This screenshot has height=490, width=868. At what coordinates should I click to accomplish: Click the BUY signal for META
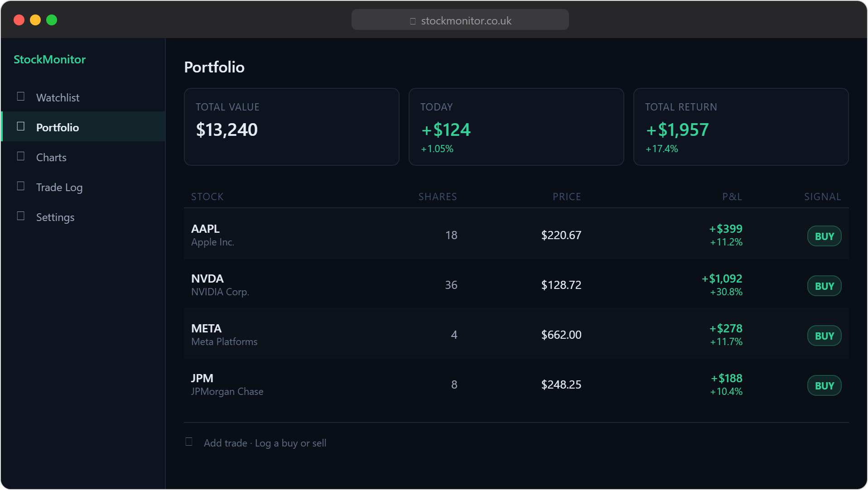[824, 336]
